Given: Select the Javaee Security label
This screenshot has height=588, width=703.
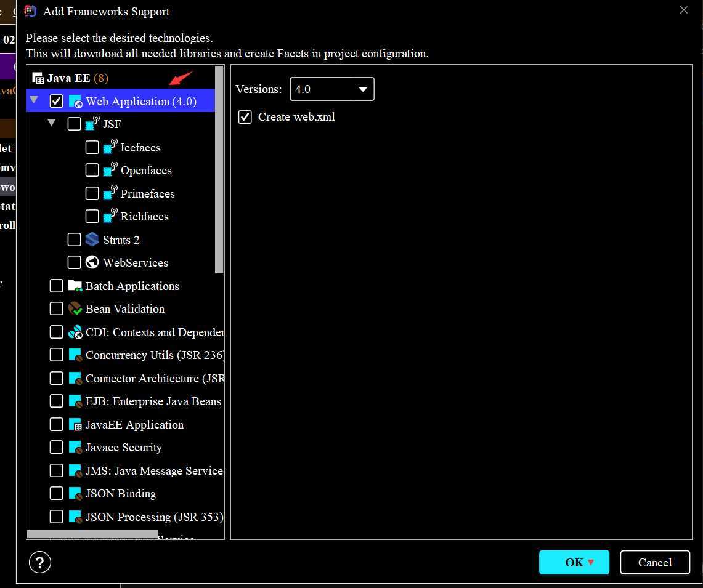Looking at the screenshot, I should [124, 448].
